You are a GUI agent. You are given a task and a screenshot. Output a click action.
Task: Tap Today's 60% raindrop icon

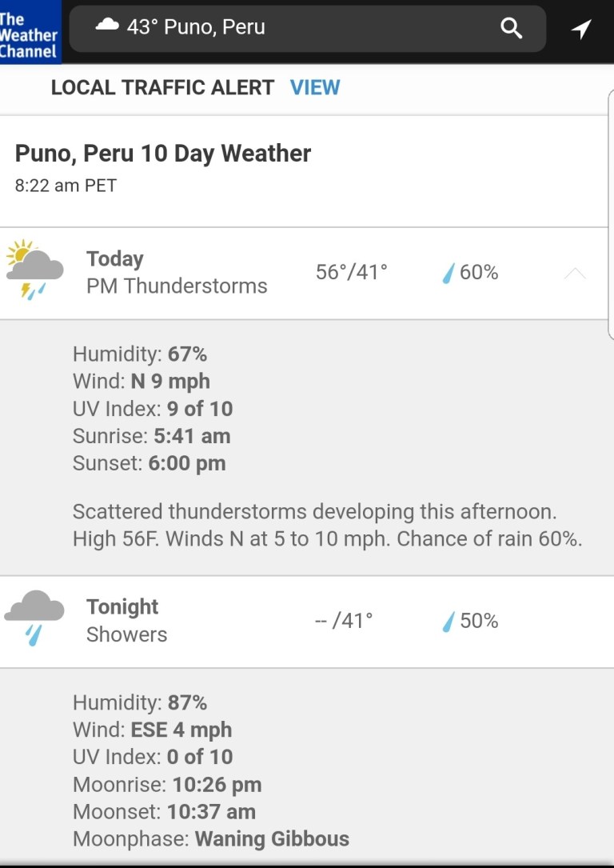click(449, 274)
